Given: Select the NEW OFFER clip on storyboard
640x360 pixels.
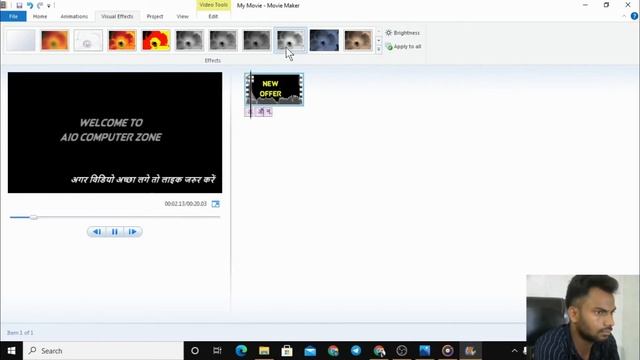Looking at the screenshot, I should tap(274, 89).
